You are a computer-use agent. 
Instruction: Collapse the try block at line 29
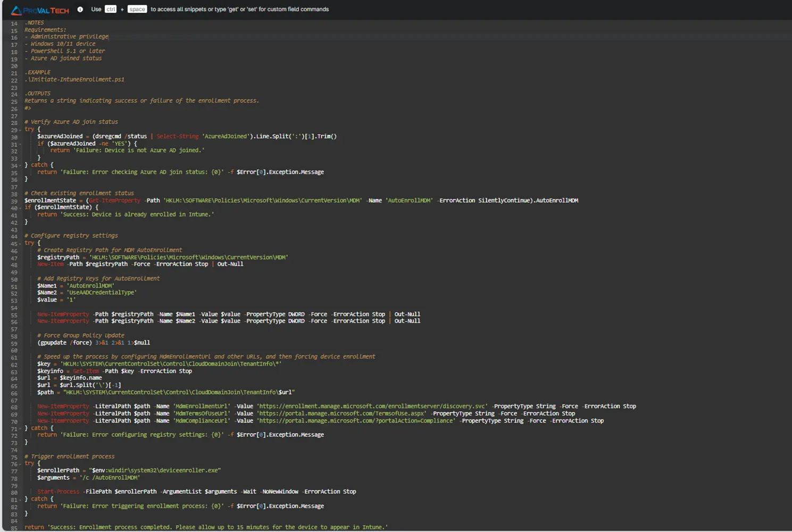pos(20,130)
